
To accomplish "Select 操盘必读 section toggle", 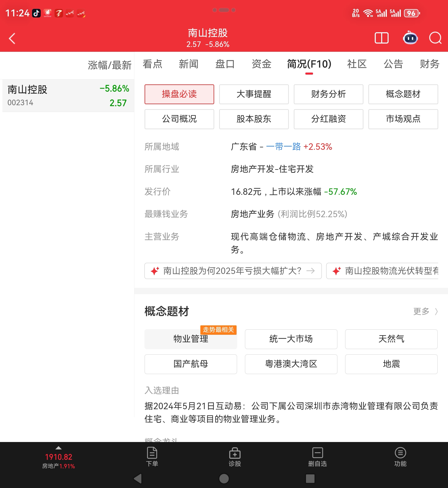I will 179,94.
